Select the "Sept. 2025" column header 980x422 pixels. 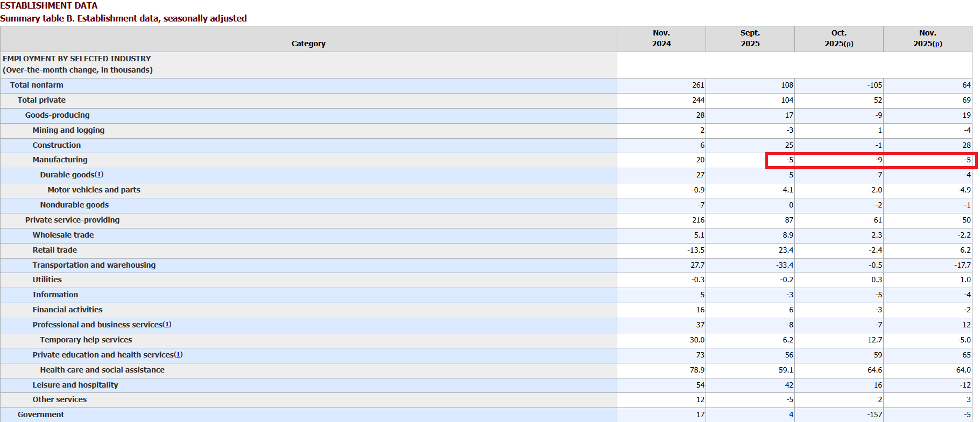pos(750,38)
